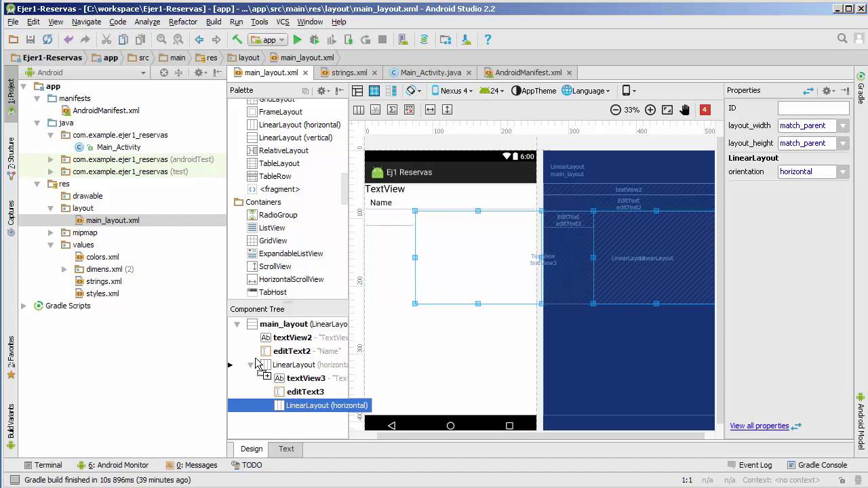Open the Nexus 4 device dropdown

coord(451,91)
